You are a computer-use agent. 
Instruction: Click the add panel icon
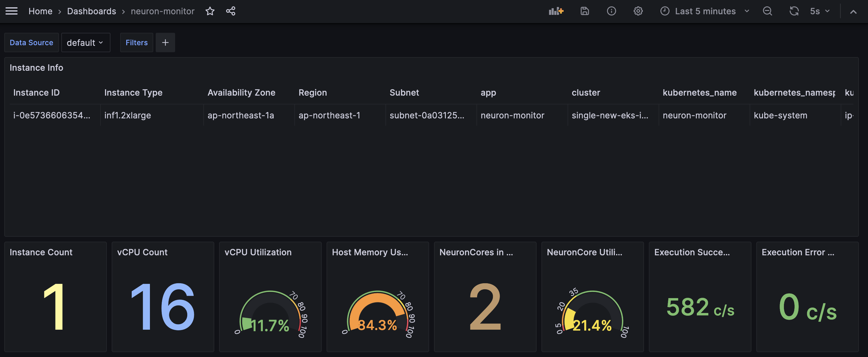(x=556, y=11)
